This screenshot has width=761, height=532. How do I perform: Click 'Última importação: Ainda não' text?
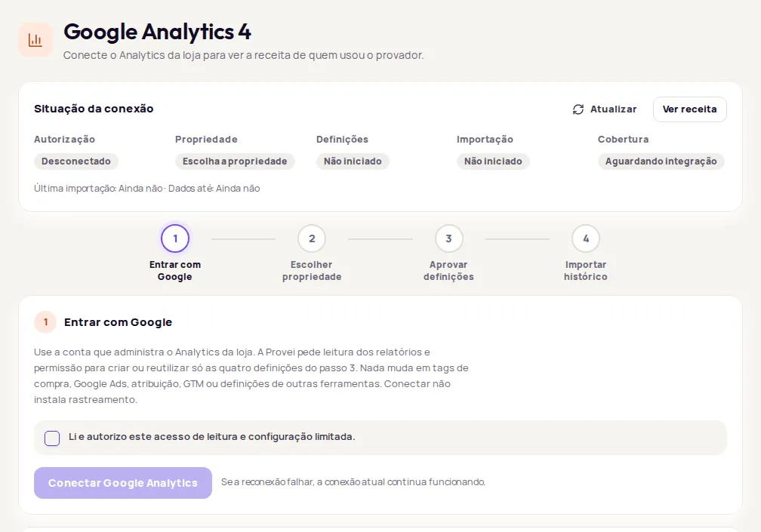pos(98,188)
